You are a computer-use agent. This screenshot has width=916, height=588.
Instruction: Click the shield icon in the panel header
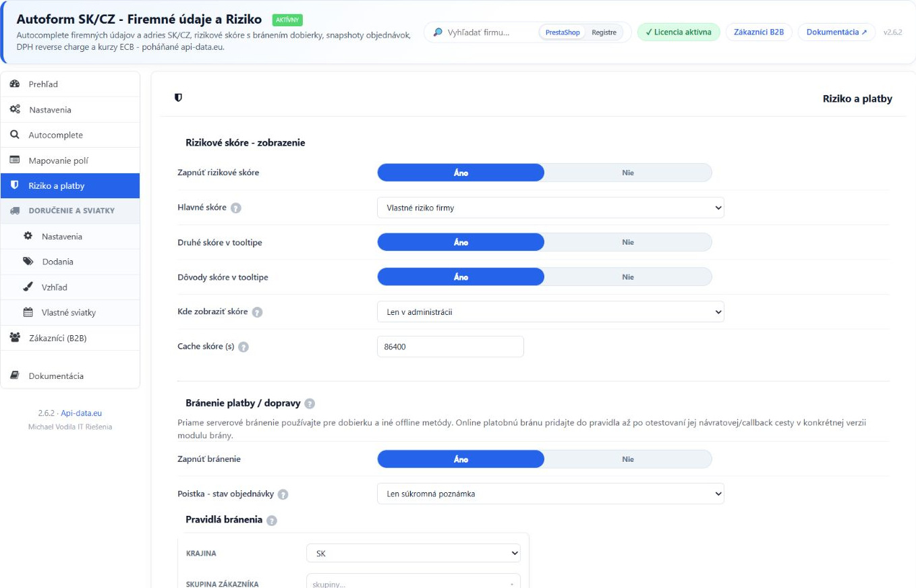click(x=178, y=98)
